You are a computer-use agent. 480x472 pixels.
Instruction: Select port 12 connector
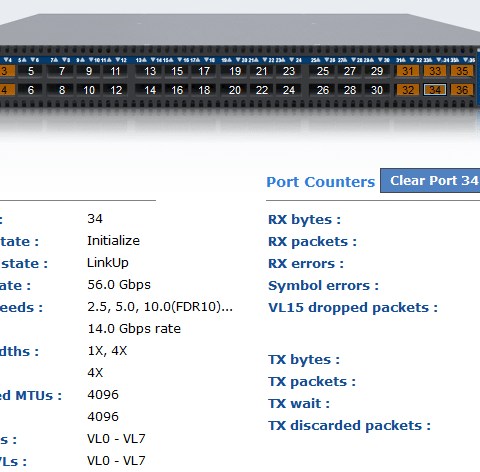tap(115, 90)
